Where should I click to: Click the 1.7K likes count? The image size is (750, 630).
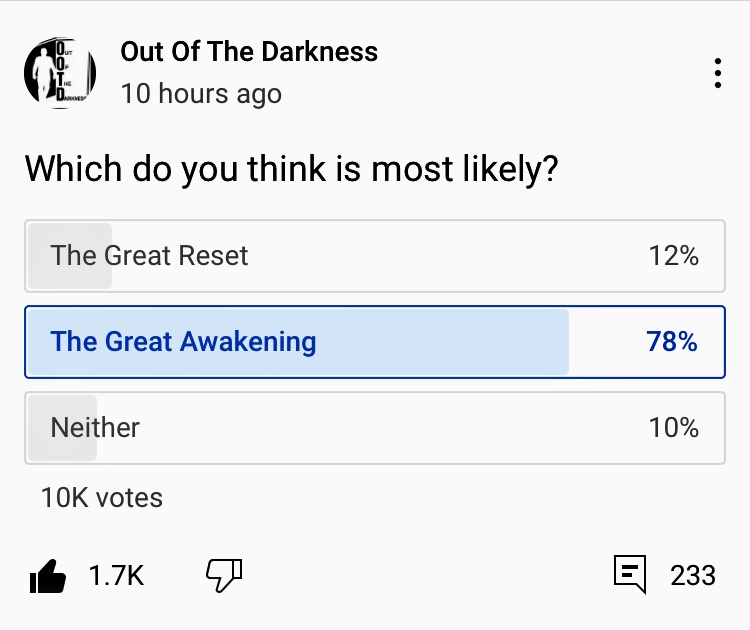click(x=116, y=576)
